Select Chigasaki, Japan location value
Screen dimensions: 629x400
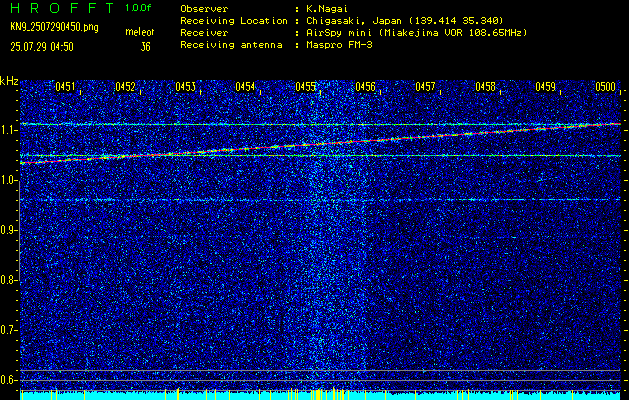pos(405,21)
